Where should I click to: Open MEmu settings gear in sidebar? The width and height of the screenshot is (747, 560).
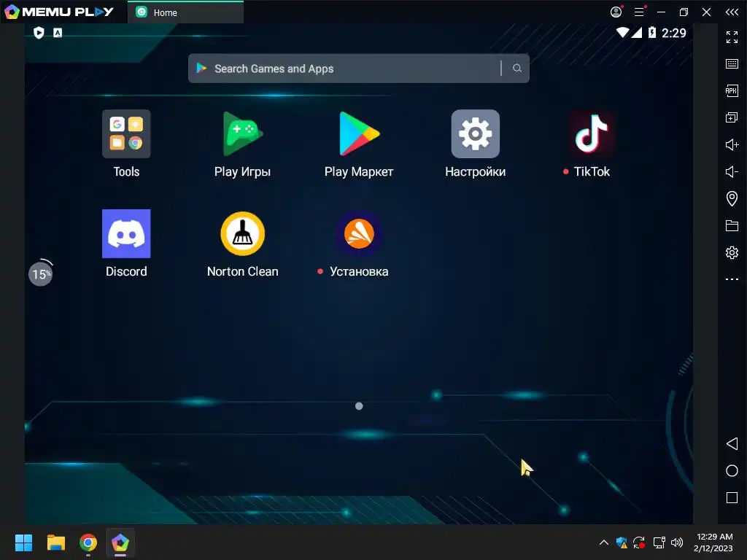click(732, 252)
